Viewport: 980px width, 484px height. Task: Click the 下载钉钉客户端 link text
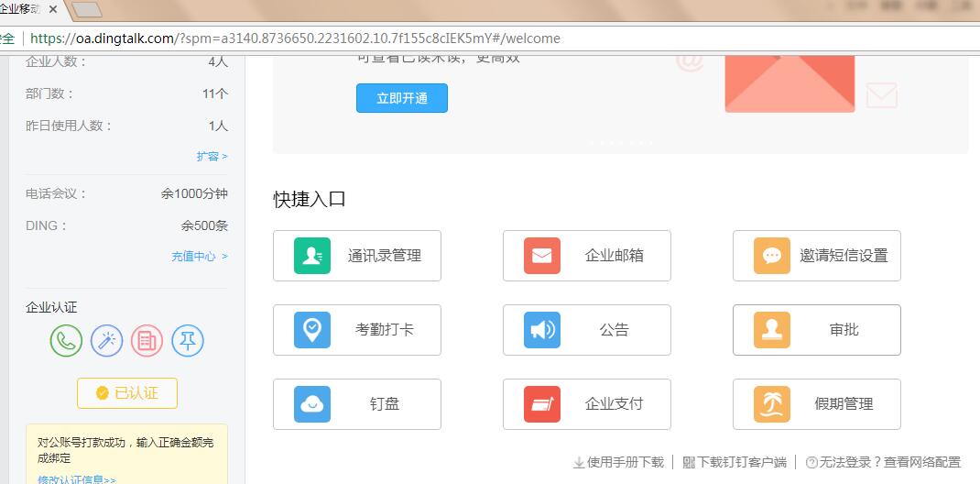click(x=741, y=463)
